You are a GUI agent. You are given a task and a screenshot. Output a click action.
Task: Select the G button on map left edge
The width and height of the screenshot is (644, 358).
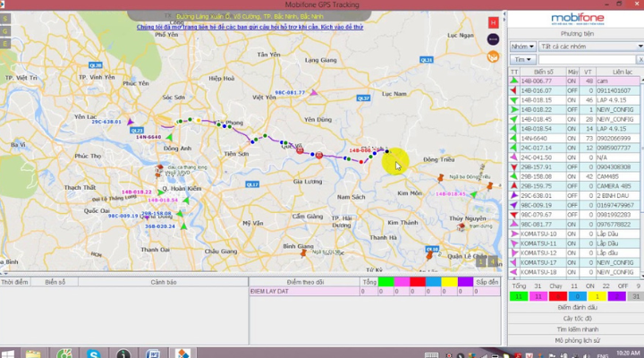click(x=5, y=31)
